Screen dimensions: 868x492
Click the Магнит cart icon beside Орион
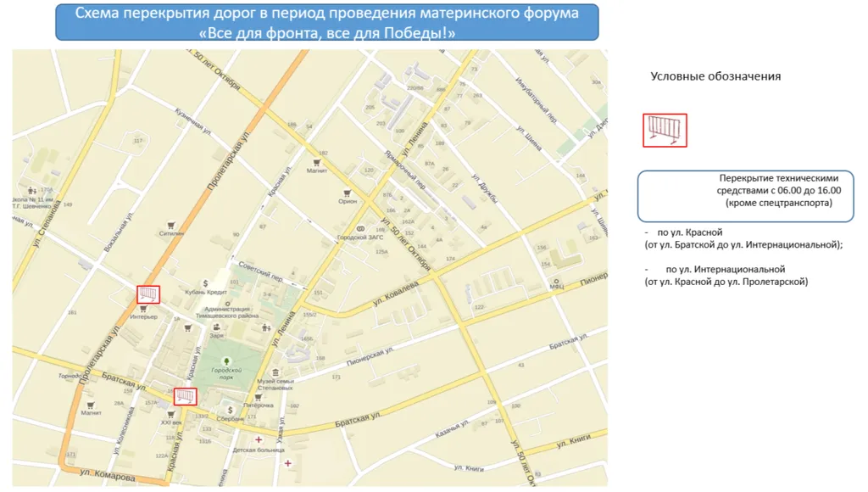tap(317, 162)
